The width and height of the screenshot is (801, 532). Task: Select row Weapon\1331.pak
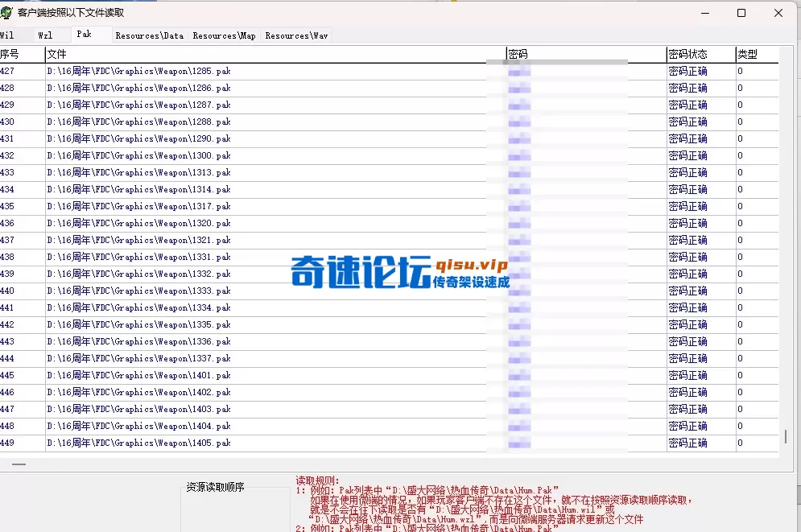(390, 257)
